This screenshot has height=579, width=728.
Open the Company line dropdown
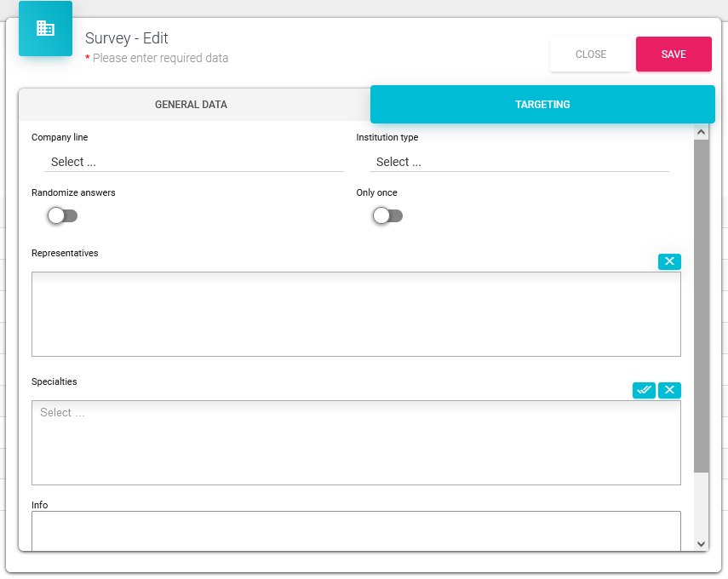(x=193, y=162)
